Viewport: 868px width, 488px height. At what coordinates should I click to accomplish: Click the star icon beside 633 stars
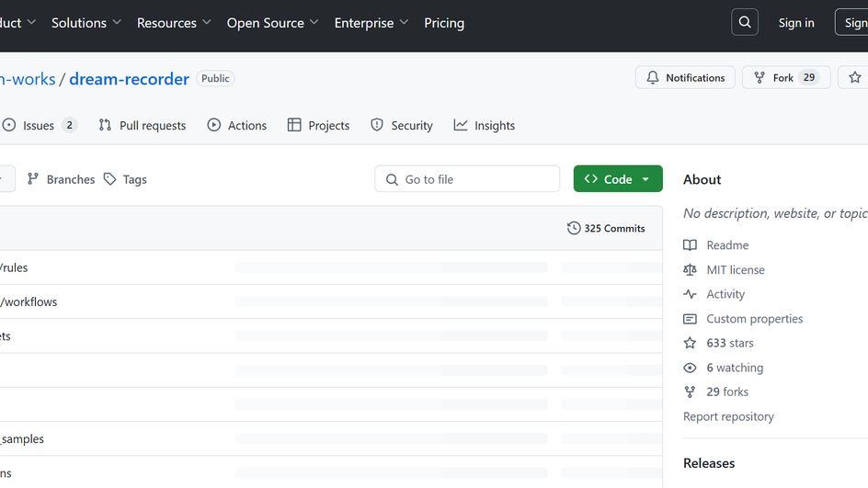tap(690, 343)
